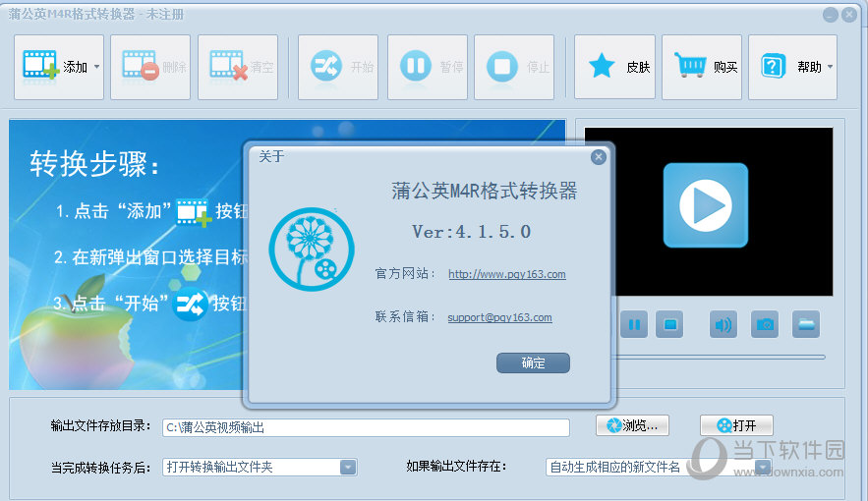The width and height of the screenshot is (868, 501).
Task: Open the Purchase (购买) cart button
Action: [701, 68]
